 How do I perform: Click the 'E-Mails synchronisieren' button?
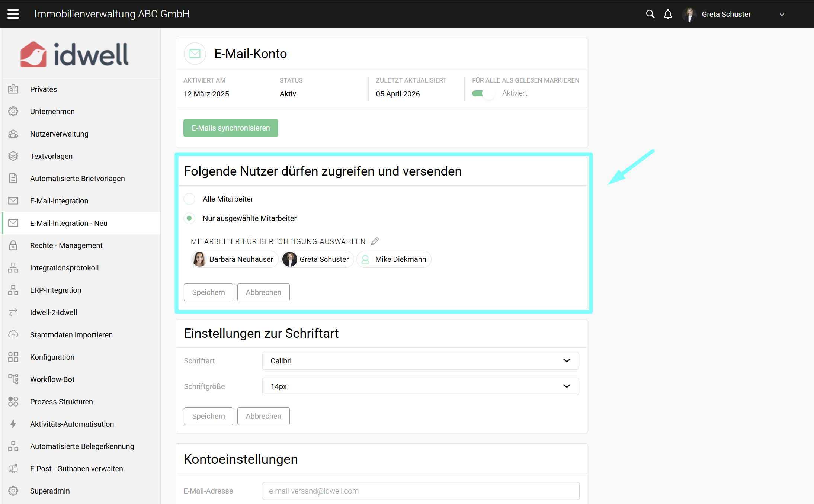231,128
